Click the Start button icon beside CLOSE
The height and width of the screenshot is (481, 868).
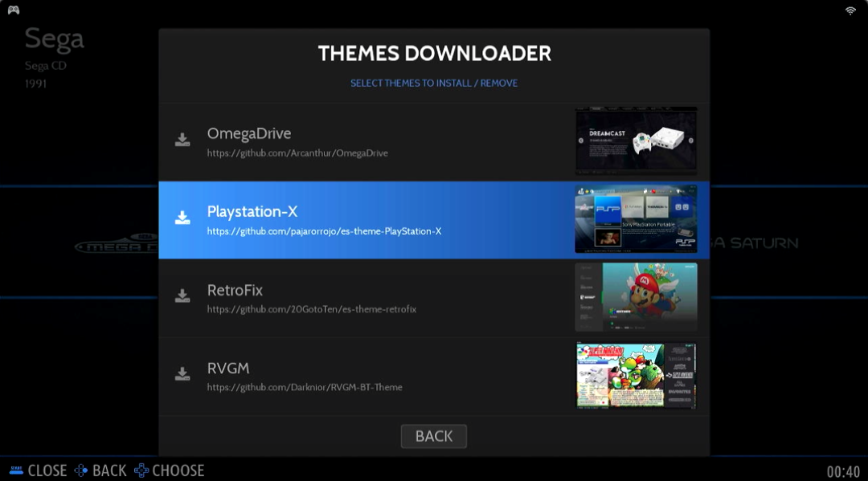16,471
